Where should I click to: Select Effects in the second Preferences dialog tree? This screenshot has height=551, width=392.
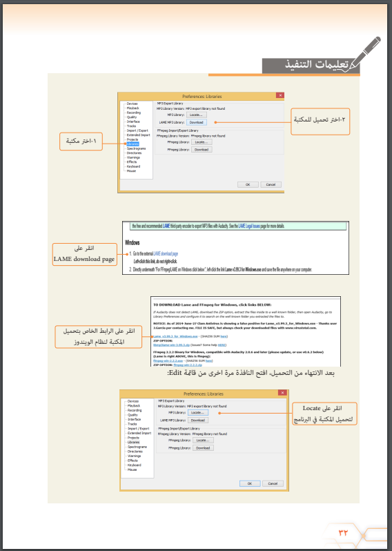(x=133, y=461)
